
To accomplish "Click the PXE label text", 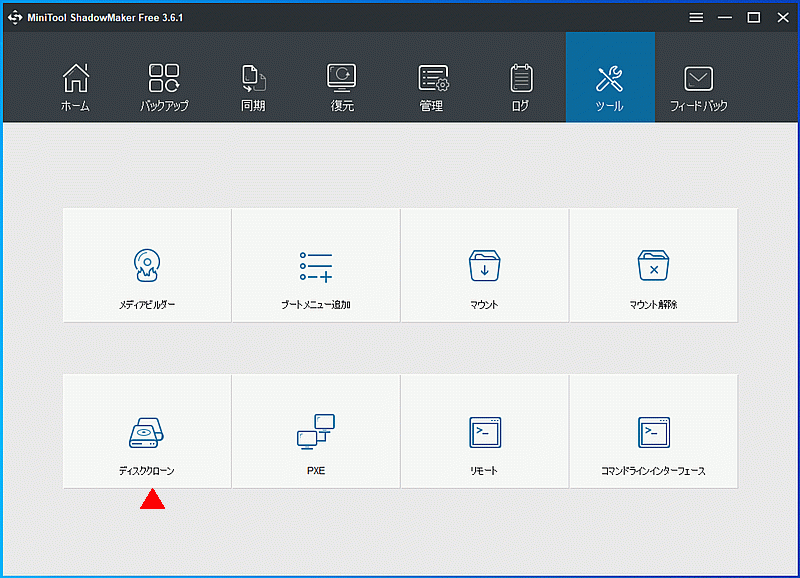I will tap(316, 471).
